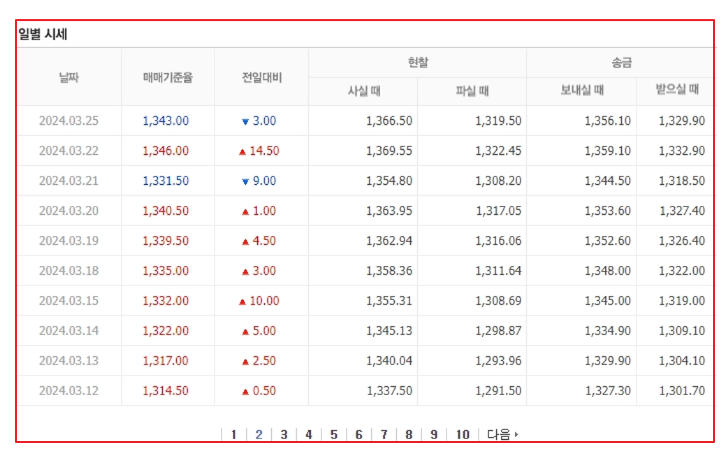
Task: Click base rate 1,343.00
Action: [166, 121]
